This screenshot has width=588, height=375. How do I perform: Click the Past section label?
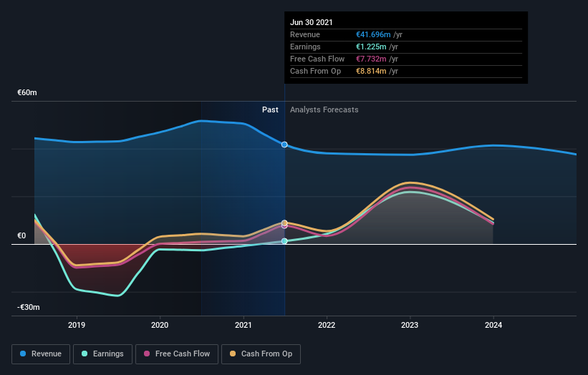tap(270, 109)
